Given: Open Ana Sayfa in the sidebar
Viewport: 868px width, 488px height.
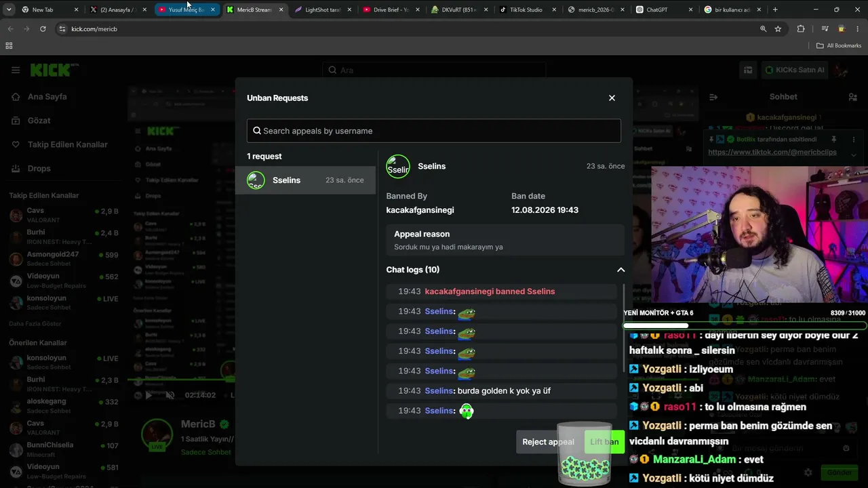Looking at the screenshot, I should tap(47, 97).
